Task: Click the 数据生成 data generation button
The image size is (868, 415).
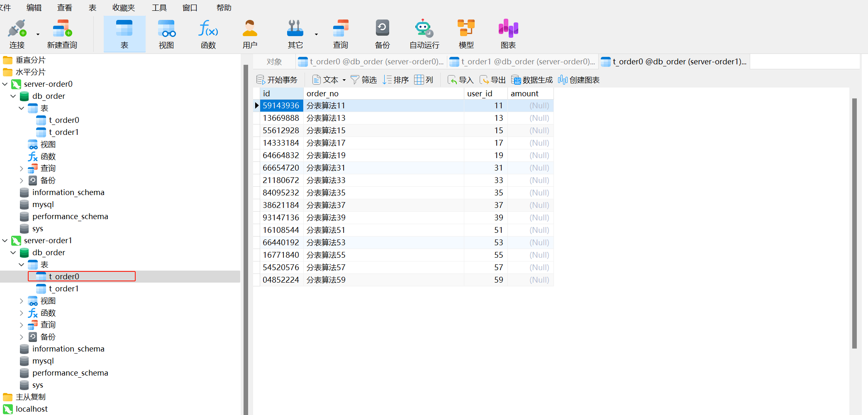Action: 532,80
